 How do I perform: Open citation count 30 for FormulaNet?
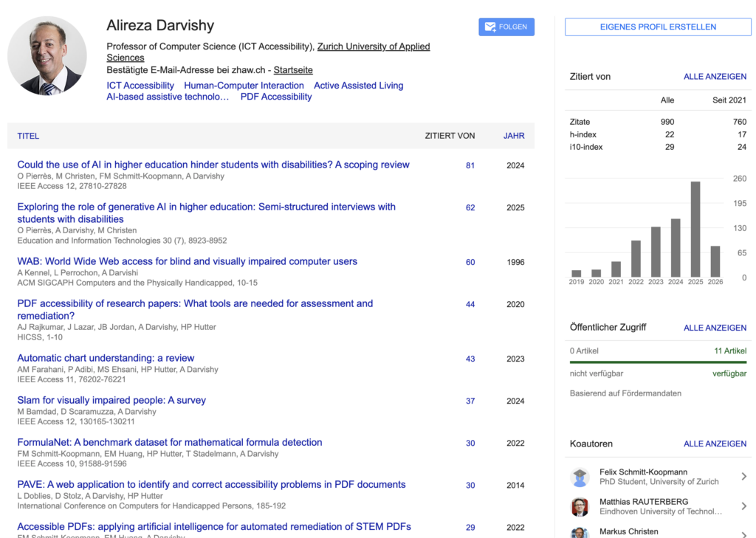[x=470, y=443]
